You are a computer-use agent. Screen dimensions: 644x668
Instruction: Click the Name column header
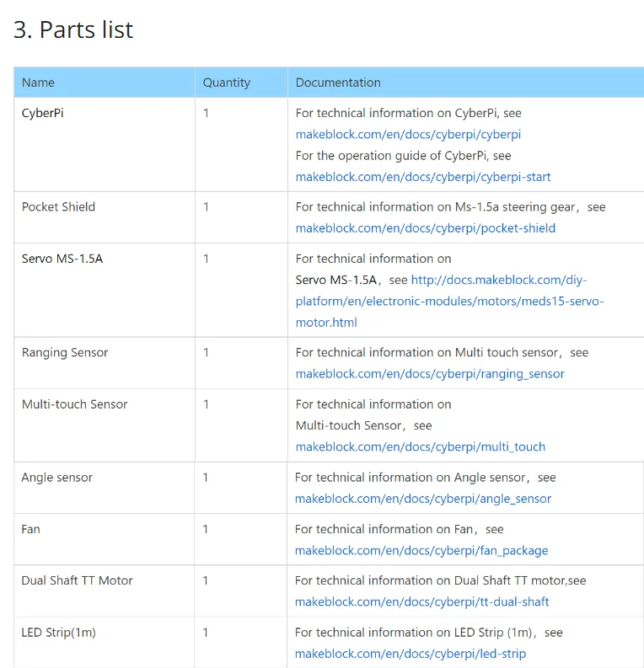pos(38,83)
